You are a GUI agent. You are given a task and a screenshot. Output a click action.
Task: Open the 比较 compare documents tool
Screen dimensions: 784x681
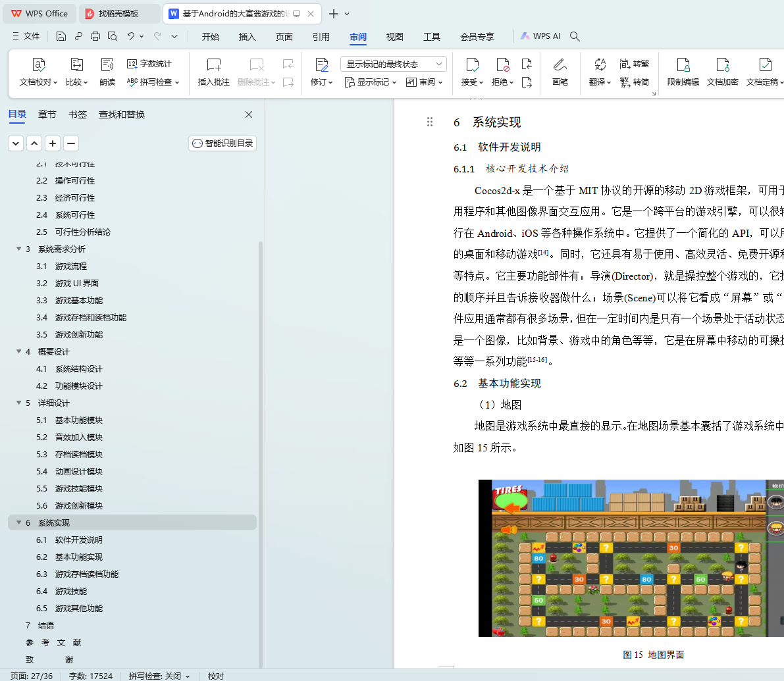76,72
